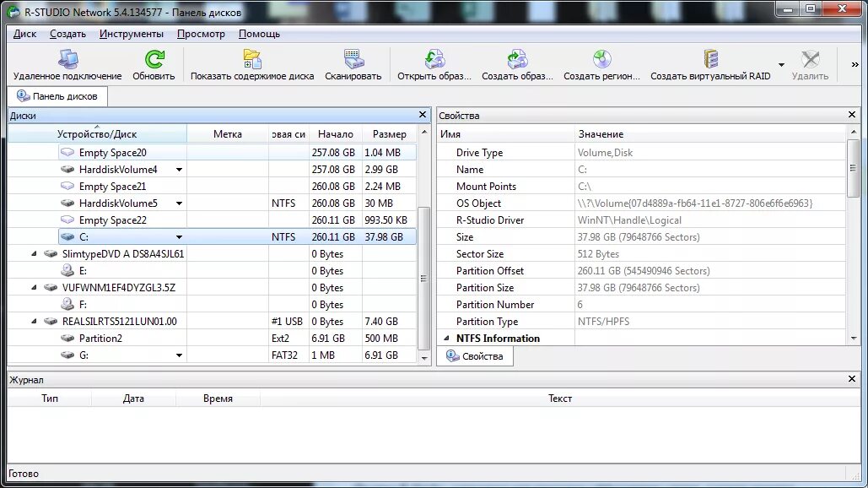Select the OS Object volume GUID value
Viewport: 868px width, 488px height.
point(695,203)
